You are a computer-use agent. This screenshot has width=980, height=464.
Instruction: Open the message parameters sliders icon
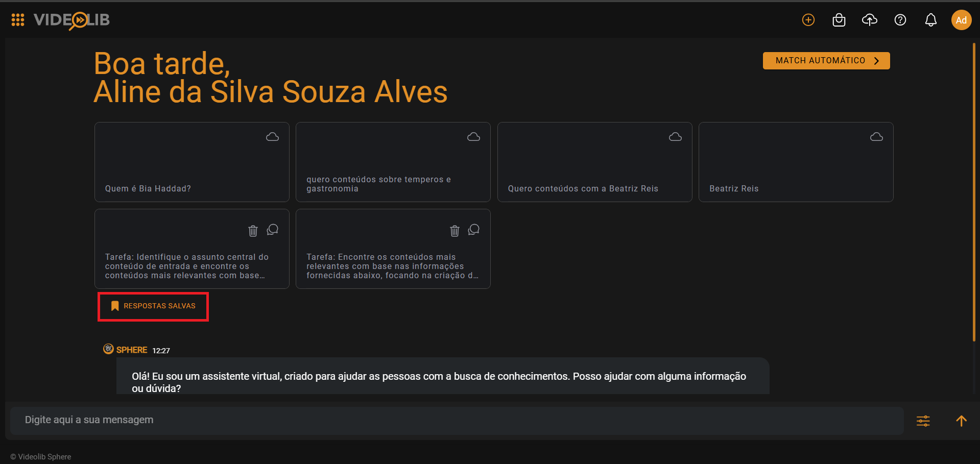[923, 421]
